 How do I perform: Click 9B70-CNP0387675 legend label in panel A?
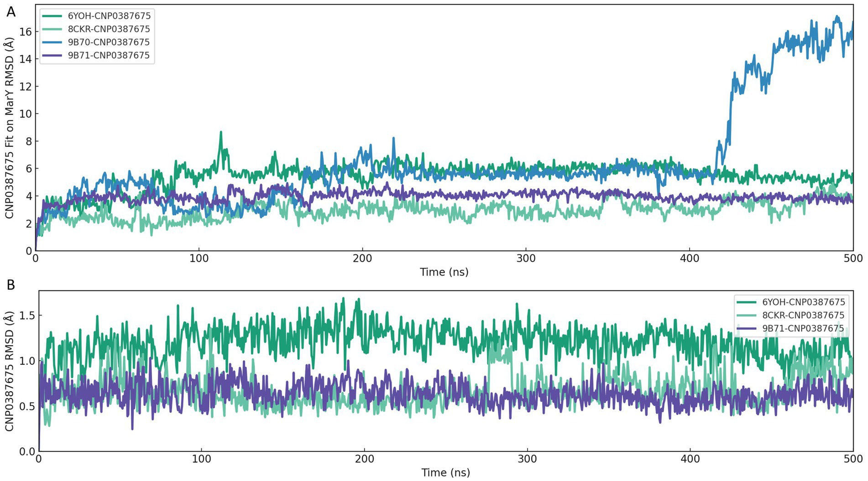click(x=109, y=42)
